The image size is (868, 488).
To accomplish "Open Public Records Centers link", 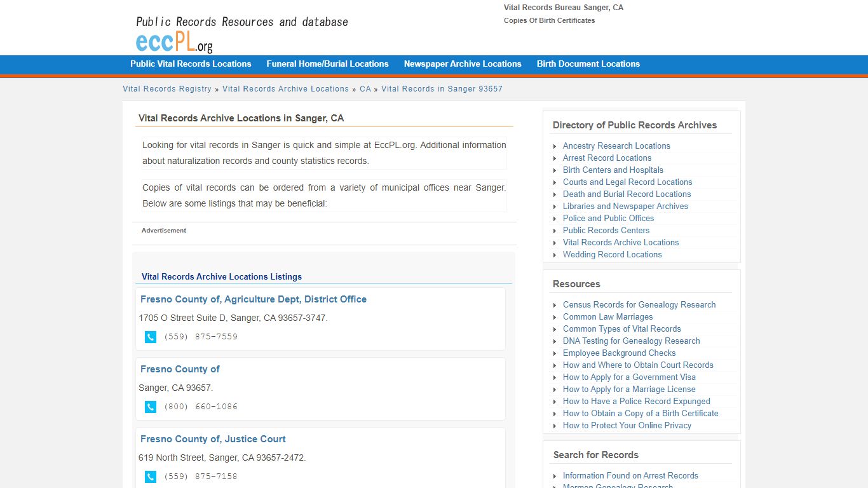I will click(x=606, y=230).
